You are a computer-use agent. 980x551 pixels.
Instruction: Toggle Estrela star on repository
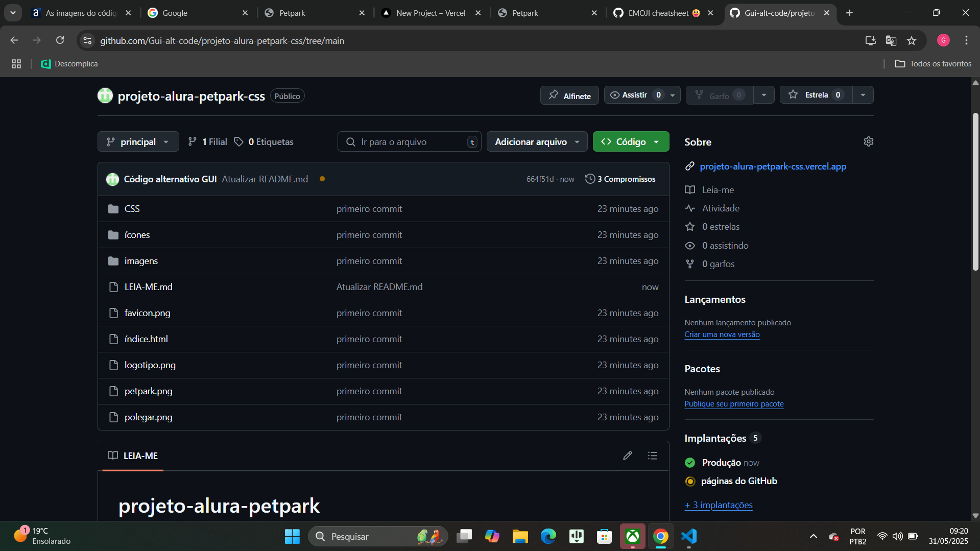pos(816,95)
